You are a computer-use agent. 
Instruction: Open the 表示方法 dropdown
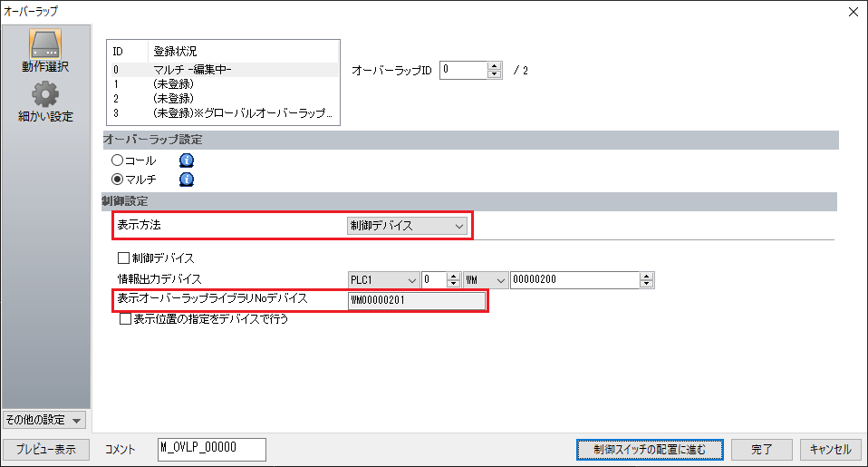[x=408, y=226]
